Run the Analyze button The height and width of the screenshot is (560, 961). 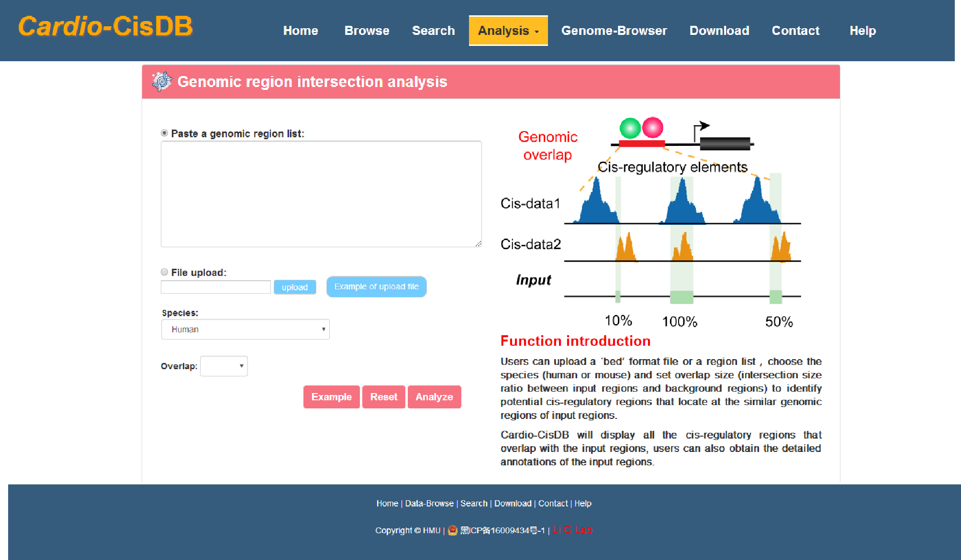tap(435, 397)
